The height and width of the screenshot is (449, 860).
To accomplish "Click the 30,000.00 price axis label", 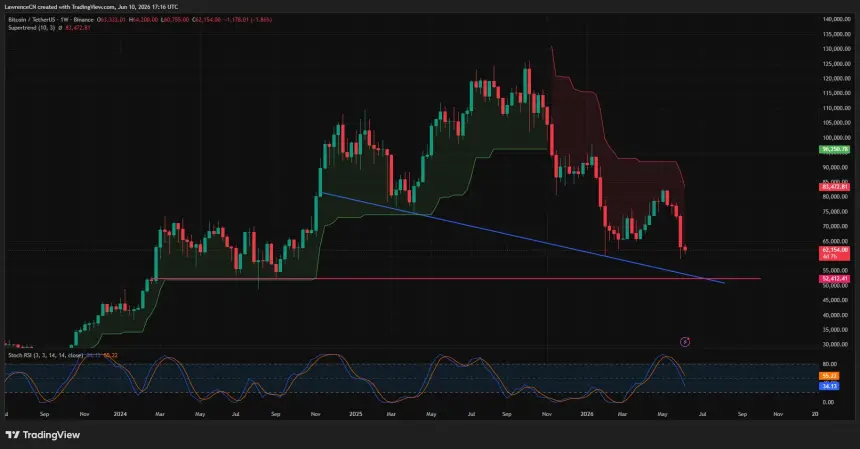I will (x=836, y=345).
